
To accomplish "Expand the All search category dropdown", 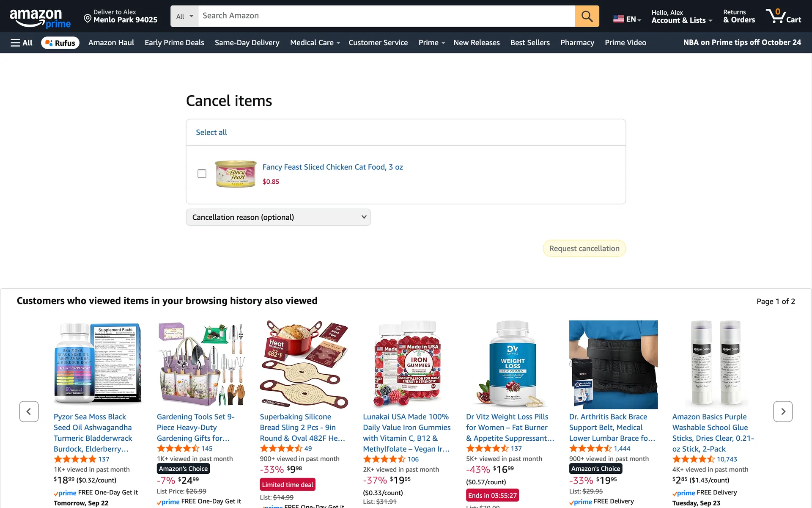I will point(184,16).
